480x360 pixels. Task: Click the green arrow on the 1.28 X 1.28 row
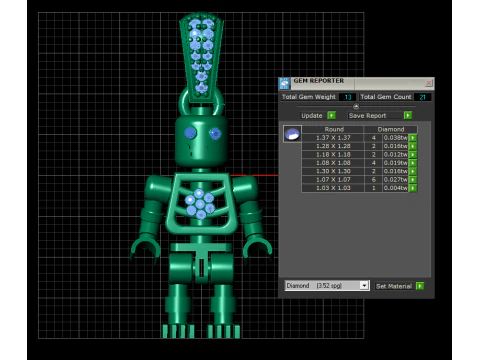[x=413, y=146]
